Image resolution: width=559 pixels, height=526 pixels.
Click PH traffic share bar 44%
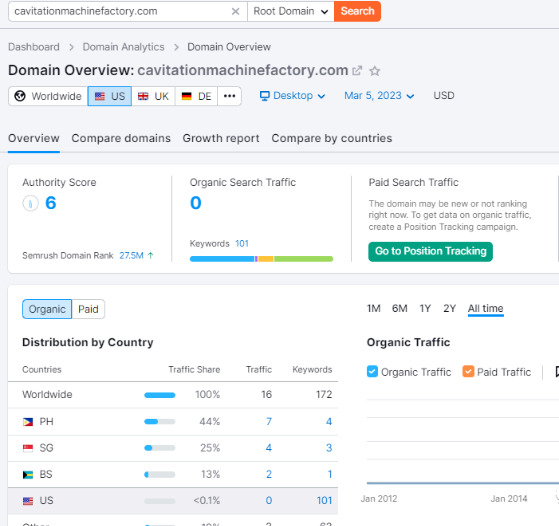pos(160,422)
